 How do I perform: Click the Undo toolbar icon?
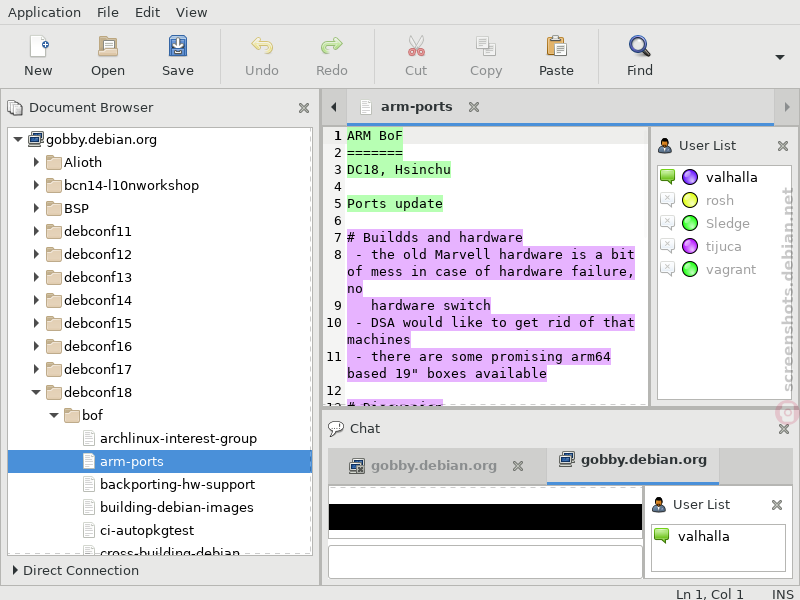point(262,46)
